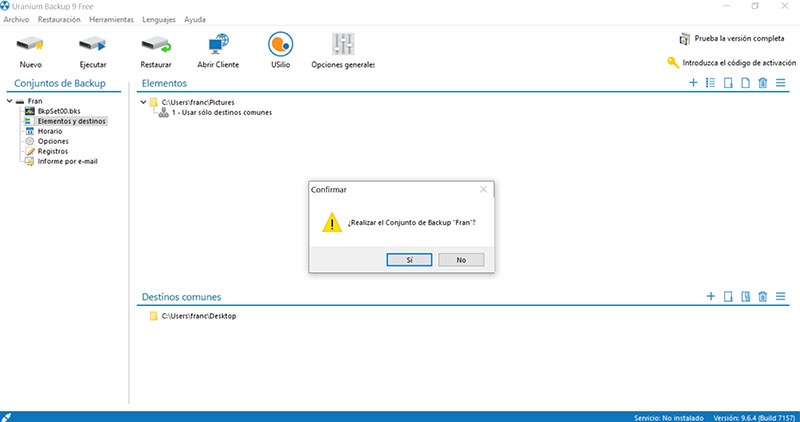Viewport: 800px width, 422px height.
Task: Select C:\Users\franc\Desktop destination
Action: 199,316
